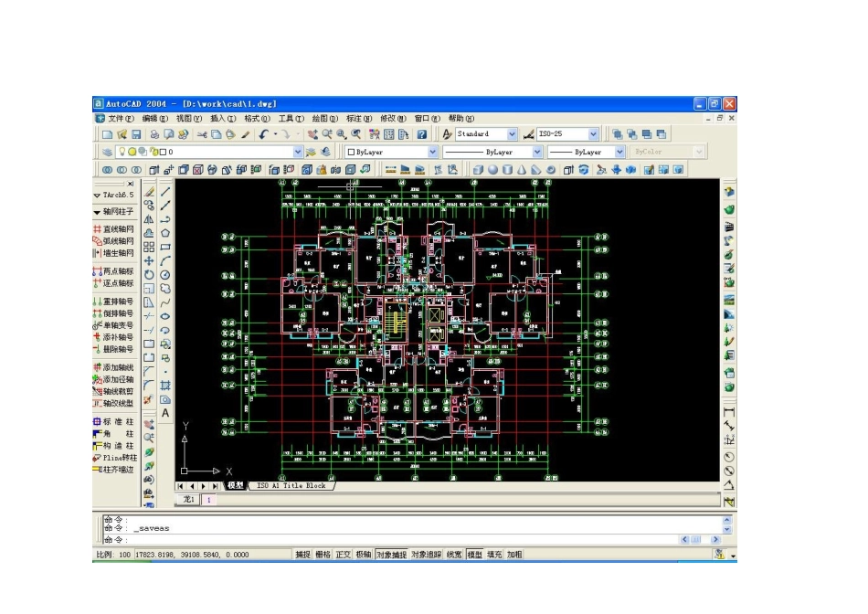Select the Line draw tool
Image resolution: width=868 pixels, height=614 pixels.
165,192
